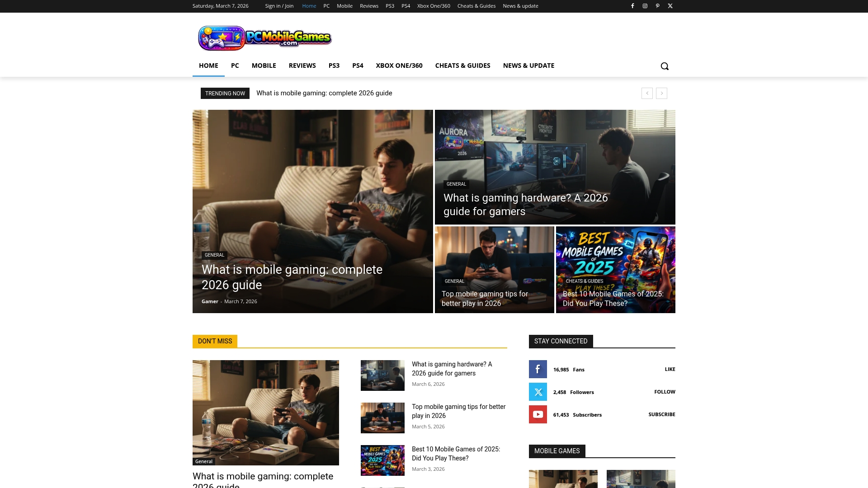This screenshot has height=488, width=868.
Task: Select the MOBILE navigation tab
Action: (264, 66)
